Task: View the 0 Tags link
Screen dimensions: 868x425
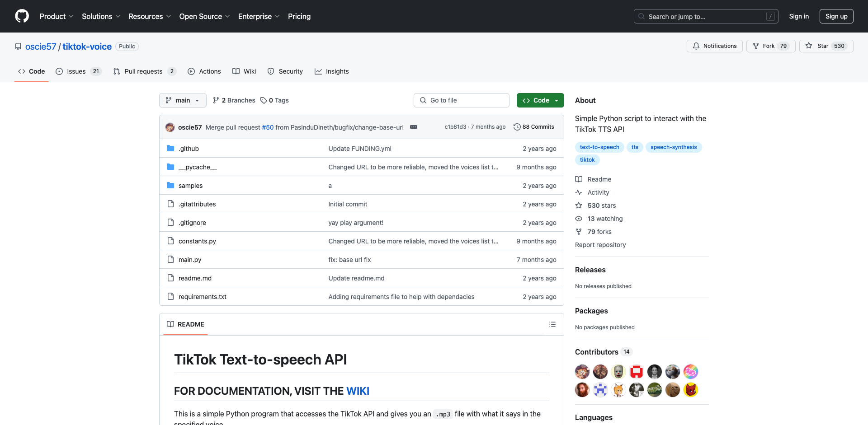Action: pos(275,100)
